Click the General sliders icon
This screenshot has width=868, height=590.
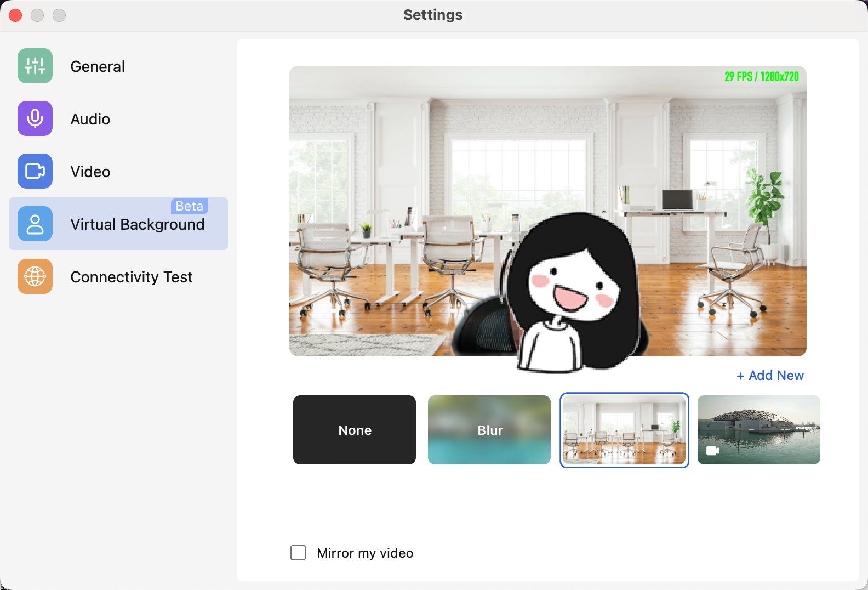point(35,66)
